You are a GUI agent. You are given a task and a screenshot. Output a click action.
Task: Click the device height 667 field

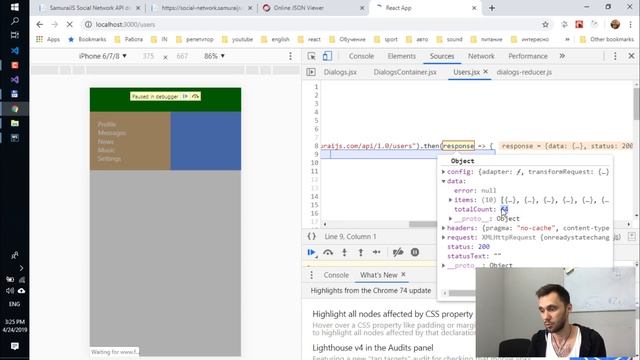click(182, 56)
